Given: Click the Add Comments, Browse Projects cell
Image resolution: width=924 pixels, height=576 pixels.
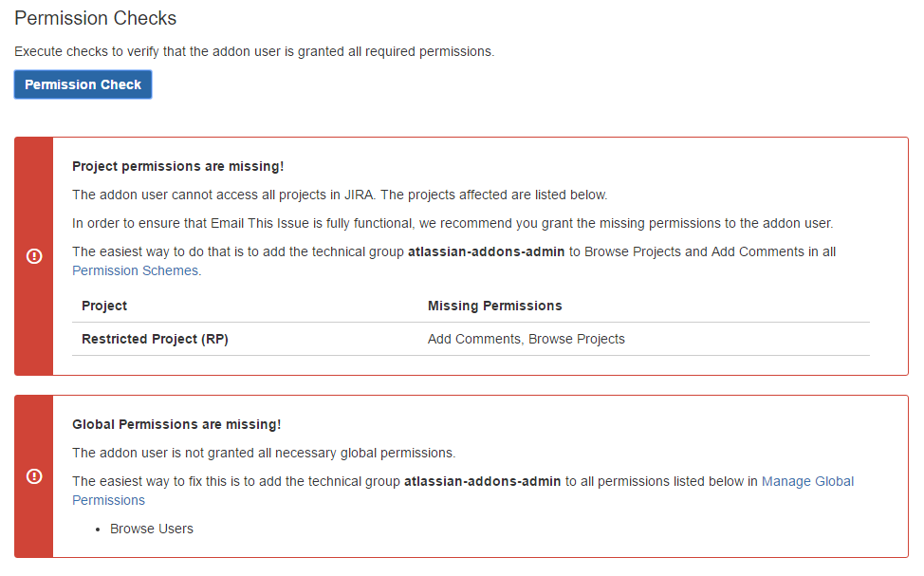Looking at the screenshot, I should pyautogui.click(x=526, y=339).
